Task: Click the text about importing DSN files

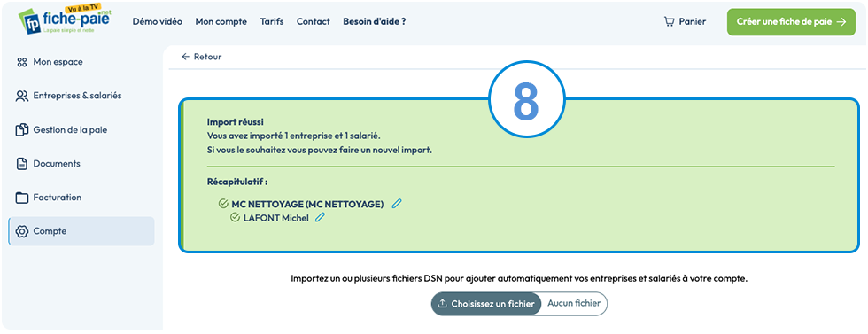Action: coord(520,278)
